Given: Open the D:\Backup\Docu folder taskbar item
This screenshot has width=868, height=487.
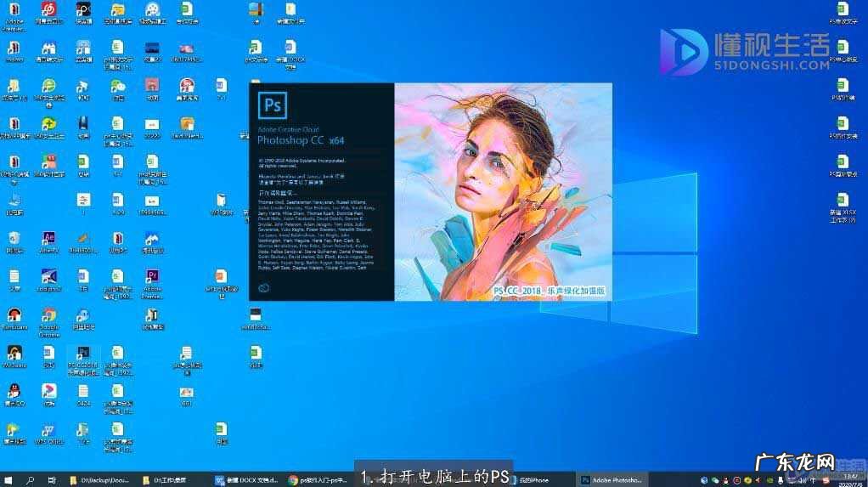Looking at the screenshot, I should click(102, 480).
